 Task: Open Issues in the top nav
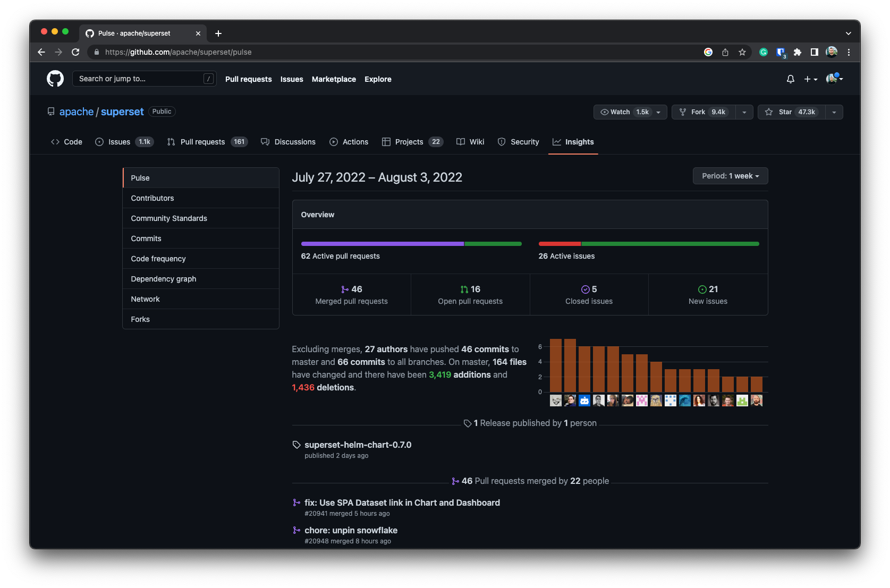coord(292,79)
